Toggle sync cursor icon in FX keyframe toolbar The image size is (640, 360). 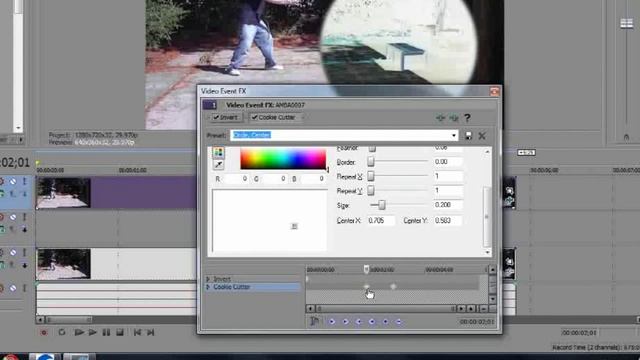click(314, 322)
